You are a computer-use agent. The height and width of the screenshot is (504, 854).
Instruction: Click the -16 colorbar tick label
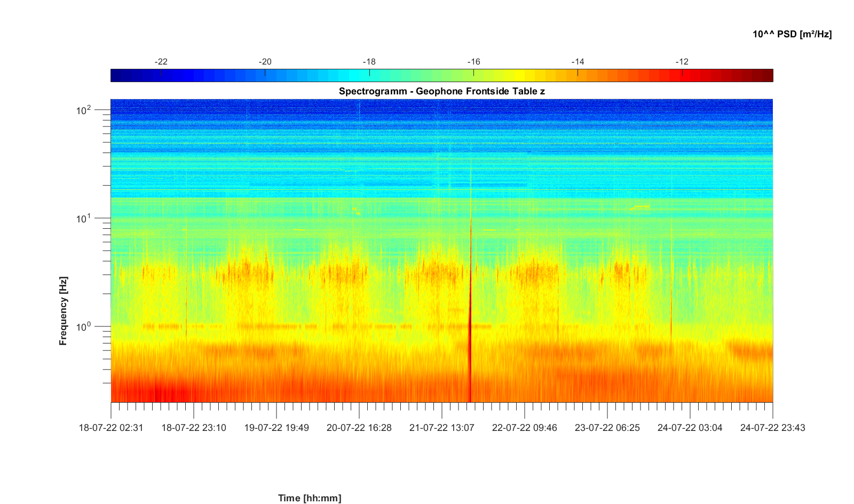(473, 62)
